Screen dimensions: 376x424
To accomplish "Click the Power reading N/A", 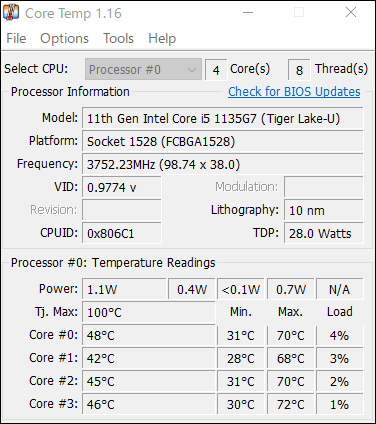I will [340, 289].
